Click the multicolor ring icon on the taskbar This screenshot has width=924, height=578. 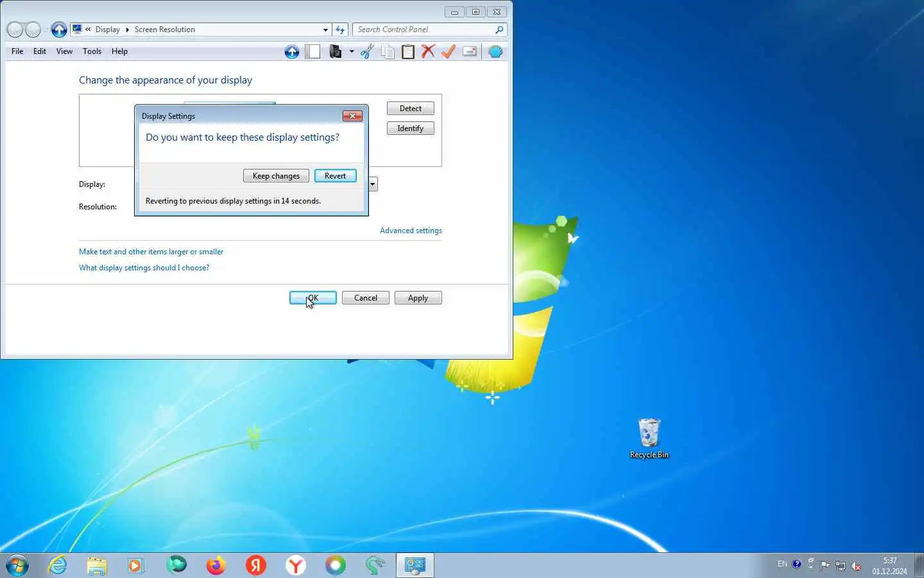coord(336,565)
